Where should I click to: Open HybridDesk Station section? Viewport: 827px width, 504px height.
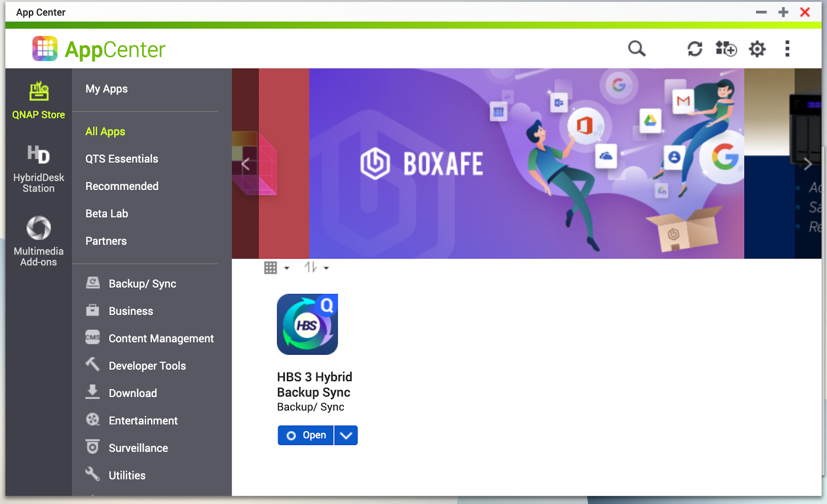pos(39,169)
